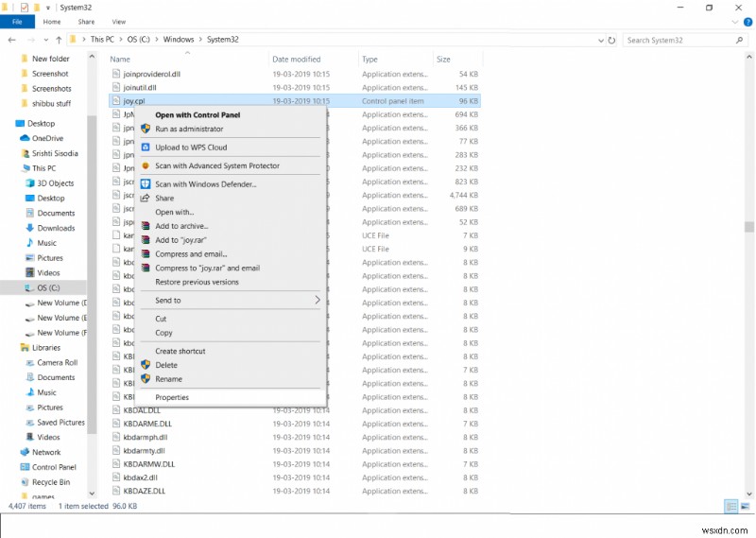The height and width of the screenshot is (538, 756).
Task: Select OS (C:) drive in sidebar
Action: (x=48, y=287)
